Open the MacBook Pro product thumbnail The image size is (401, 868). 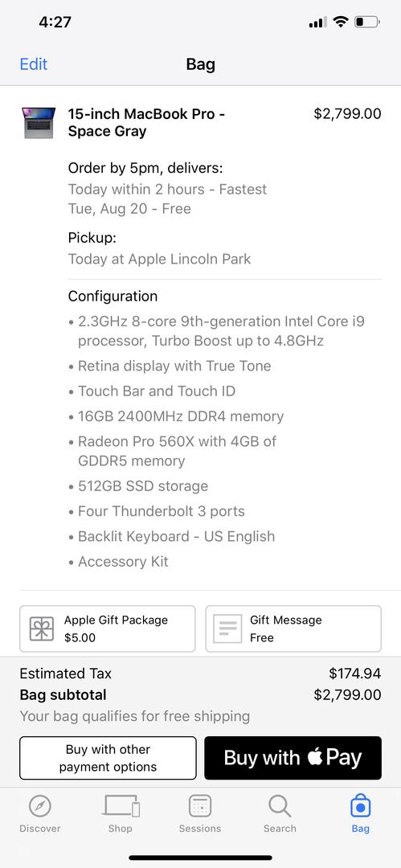39,123
